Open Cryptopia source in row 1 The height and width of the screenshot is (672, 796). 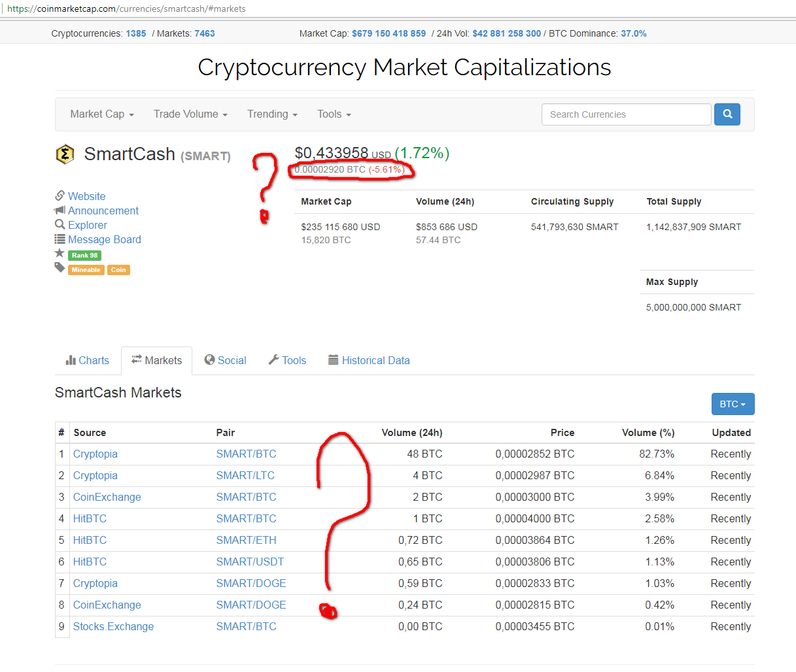(x=95, y=454)
